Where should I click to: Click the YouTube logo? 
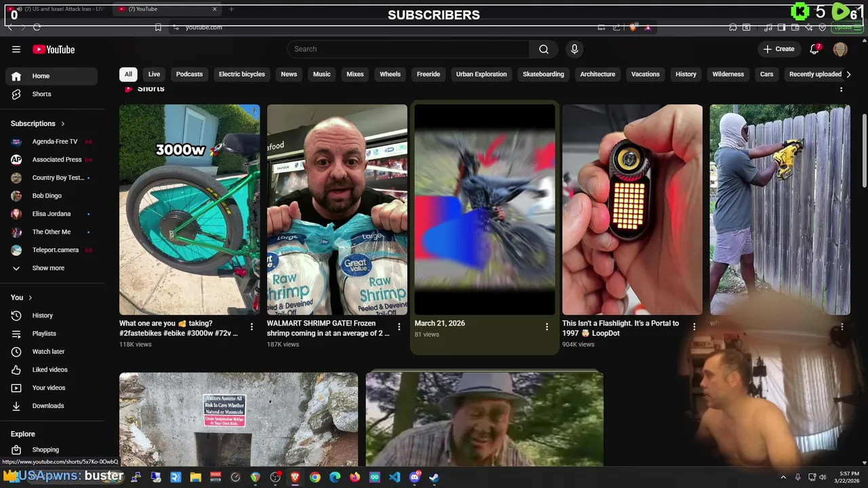point(54,49)
